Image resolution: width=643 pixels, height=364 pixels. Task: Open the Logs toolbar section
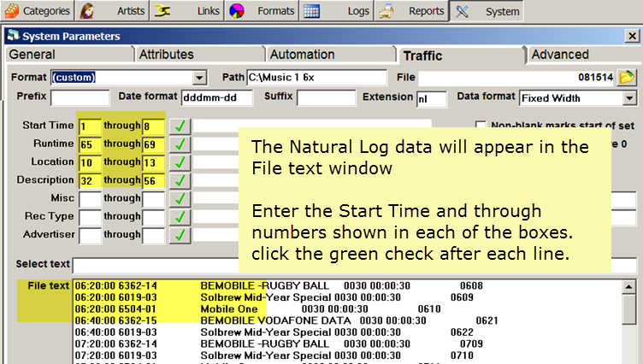(336, 10)
